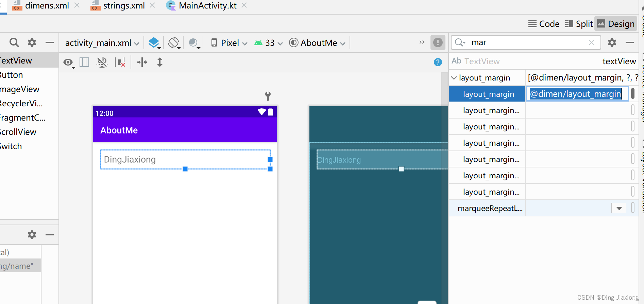644x304 pixels.
Task: Click the textView id label
Action: pos(619,61)
